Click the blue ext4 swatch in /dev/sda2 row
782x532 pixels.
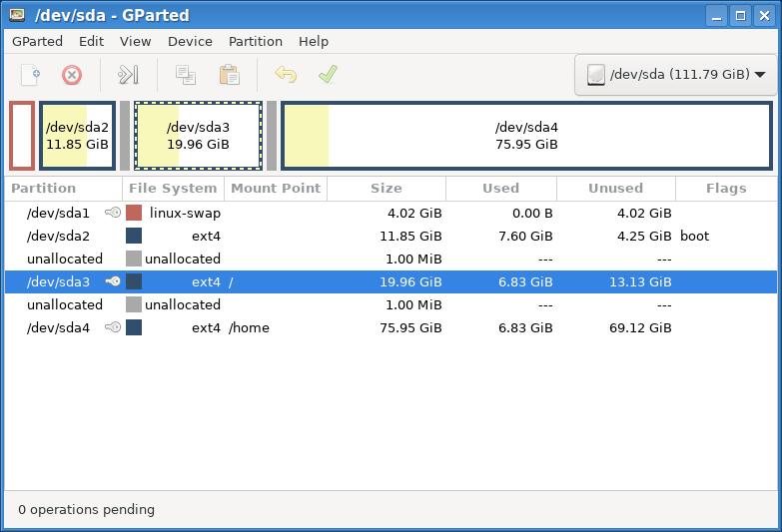pyautogui.click(x=134, y=236)
